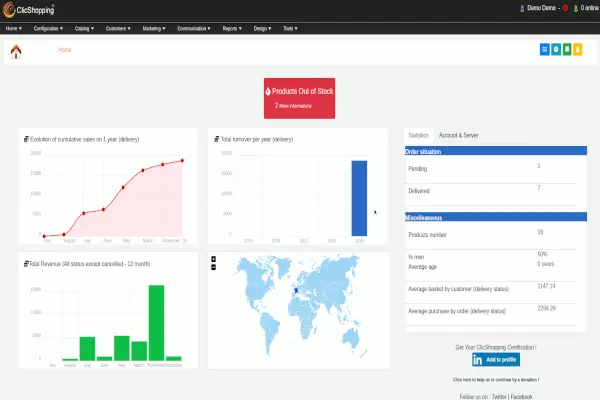Select the Statistics tab
Image resolution: width=600 pixels, height=400 pixels.
click(418, 134)
